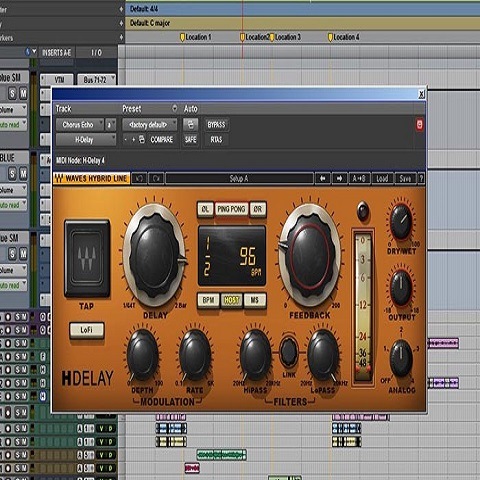
Task: Click the settings copy icon next to COMPARE
Action: coord(142,139)
